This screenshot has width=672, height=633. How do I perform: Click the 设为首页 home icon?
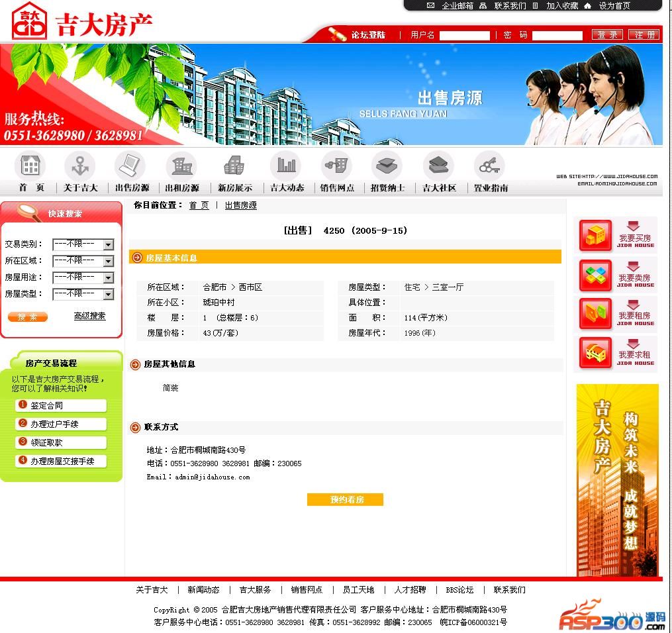(587, 5)
